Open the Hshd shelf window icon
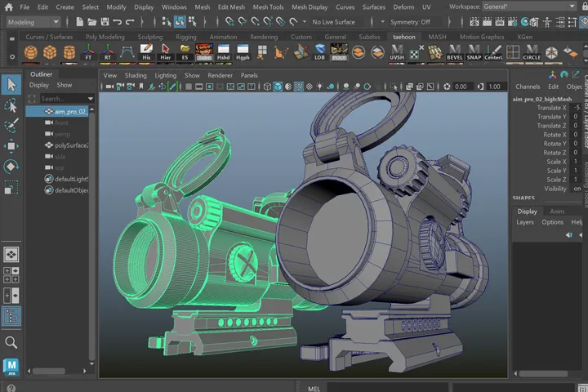The image size is (588, 392). pyautogui.click(x=223, y=52)
